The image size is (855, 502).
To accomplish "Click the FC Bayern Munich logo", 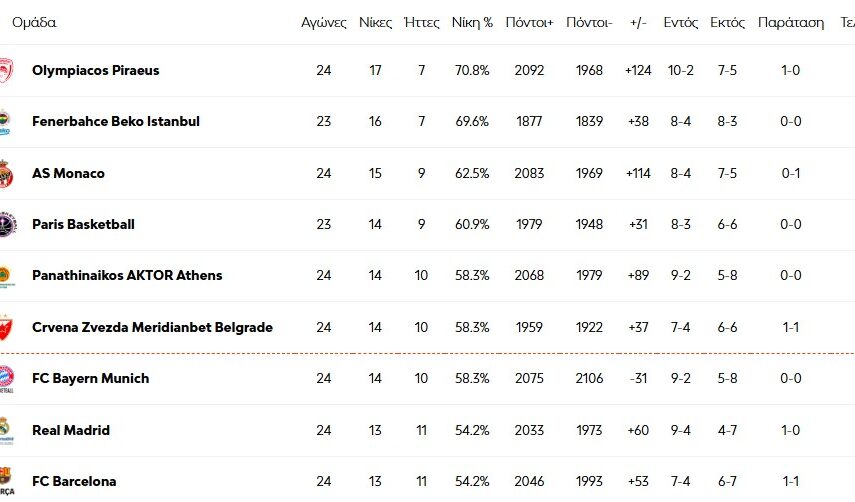I will 6,379.
